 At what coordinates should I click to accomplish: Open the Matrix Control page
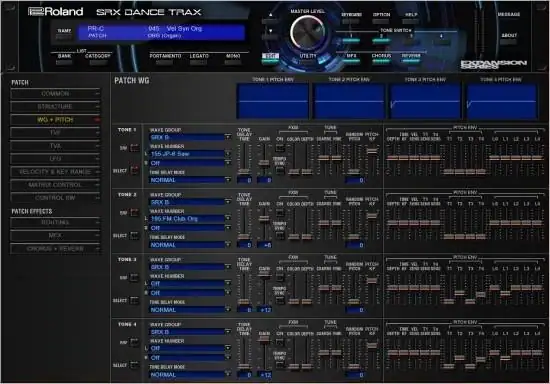[55, 185]
